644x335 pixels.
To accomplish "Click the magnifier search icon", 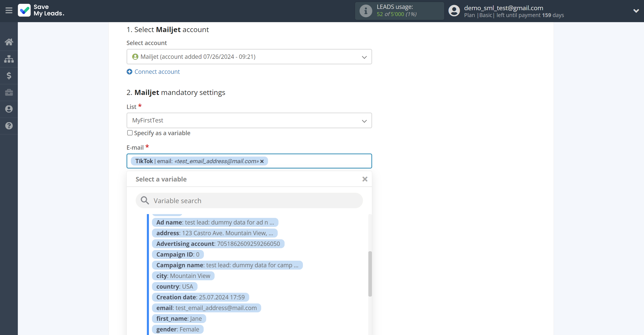I will coord(145,201).
